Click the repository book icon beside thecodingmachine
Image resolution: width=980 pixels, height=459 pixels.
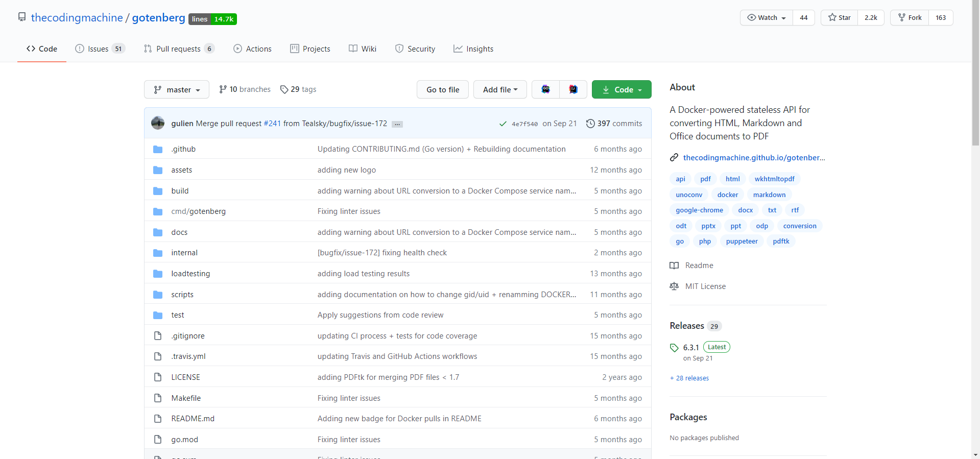coord(22,17)
